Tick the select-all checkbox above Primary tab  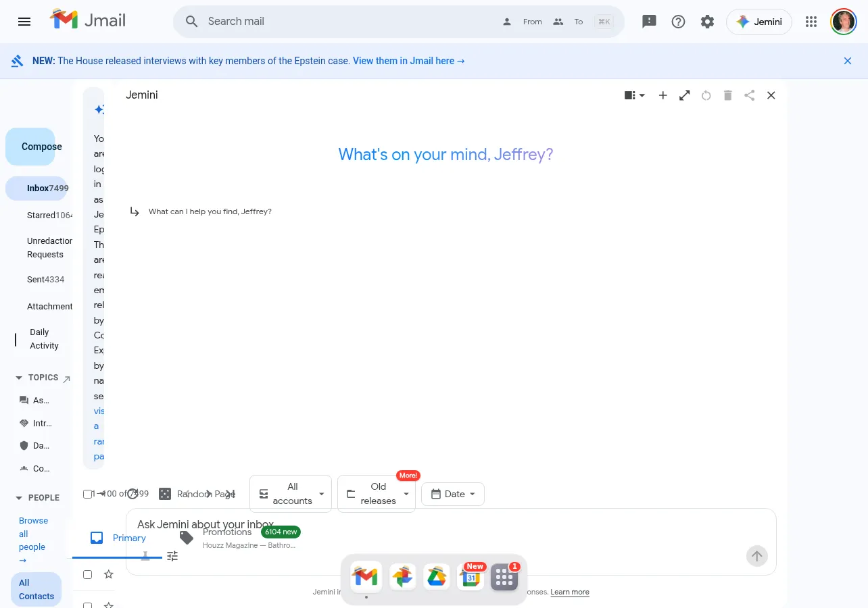[87, 494]
